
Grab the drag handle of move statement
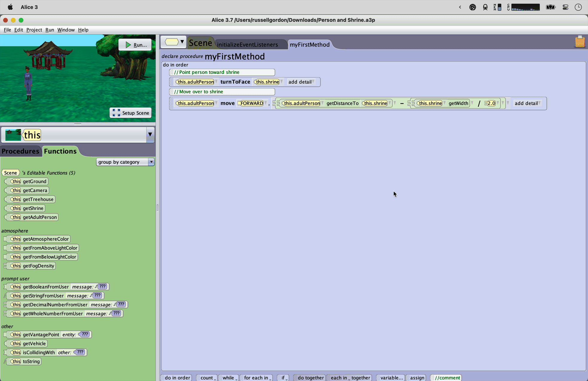pos(172,103)
